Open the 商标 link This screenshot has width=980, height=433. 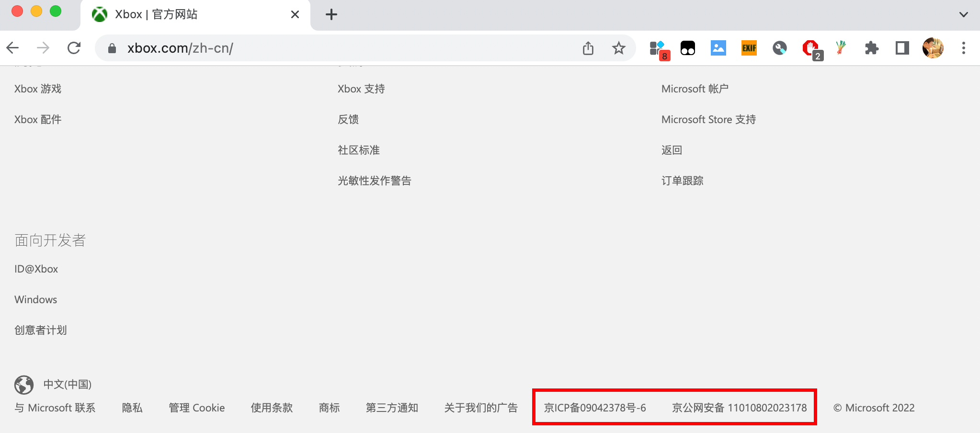(x=330, y=408)
